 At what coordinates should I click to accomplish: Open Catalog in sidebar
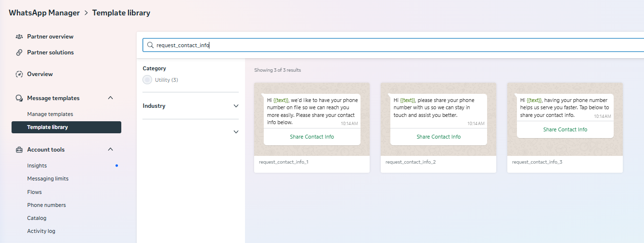click(x=37, y=218)
